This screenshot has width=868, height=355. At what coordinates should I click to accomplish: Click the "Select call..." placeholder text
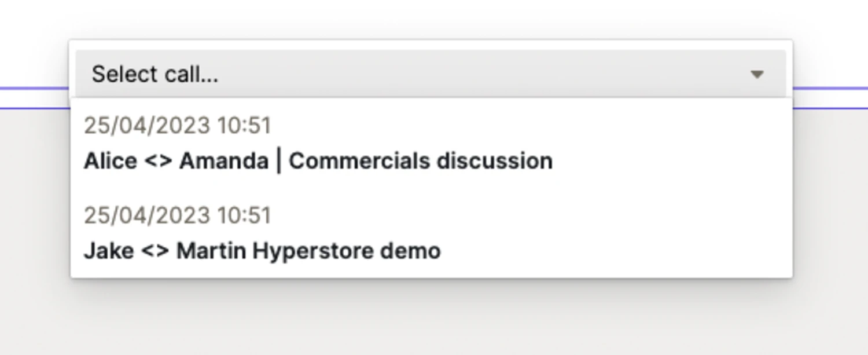coord(155,74)
